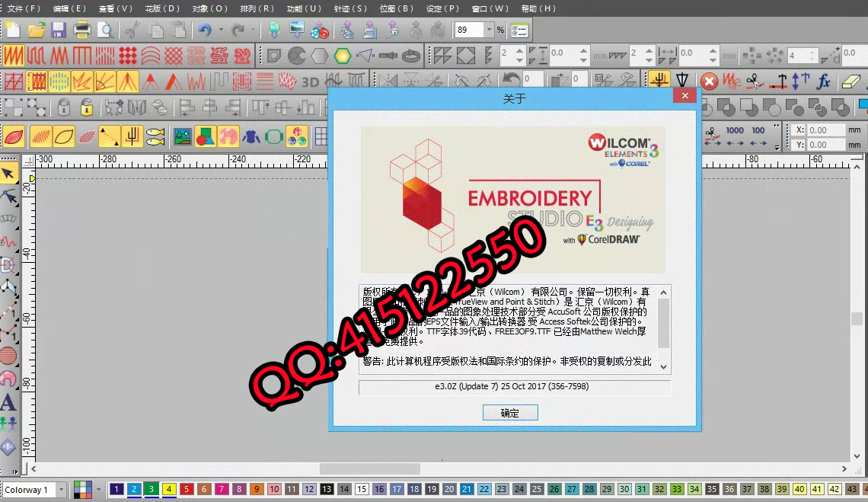Show the green embroidery hoop icon
The width and height of the screenshot is (868, 502).
(x=274, y=136)
